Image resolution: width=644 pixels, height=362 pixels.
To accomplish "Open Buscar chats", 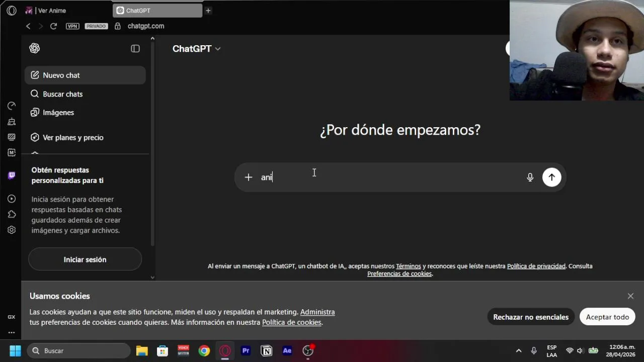I will click(85, 94).
